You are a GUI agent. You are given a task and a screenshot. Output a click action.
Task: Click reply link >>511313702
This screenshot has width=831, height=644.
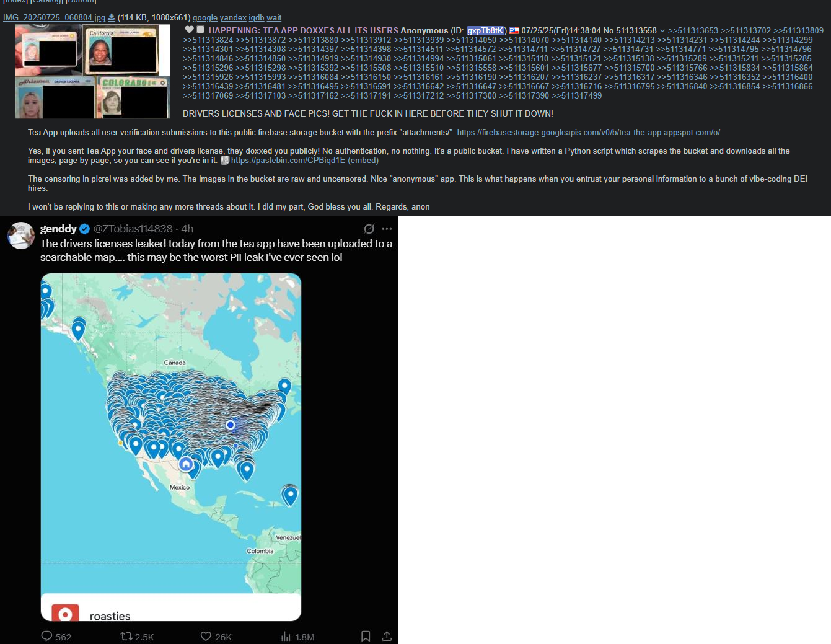click(745, 30)
